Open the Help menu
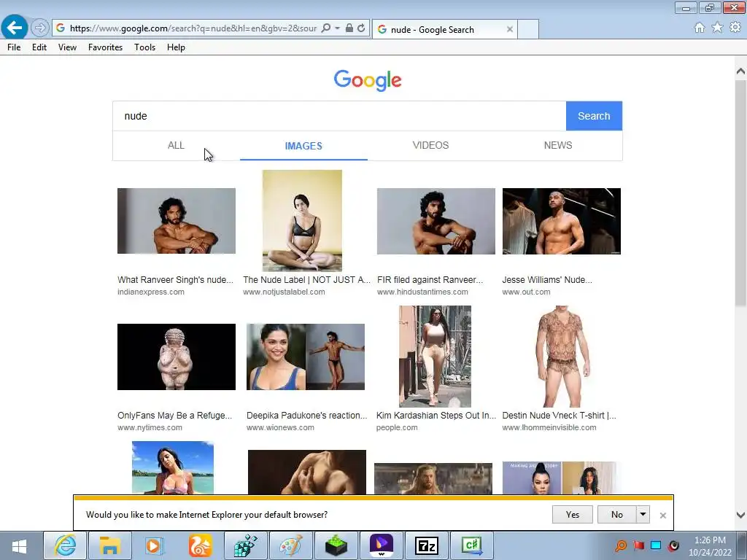The height and width of the screenshot is (560, 747). [176, 47]
